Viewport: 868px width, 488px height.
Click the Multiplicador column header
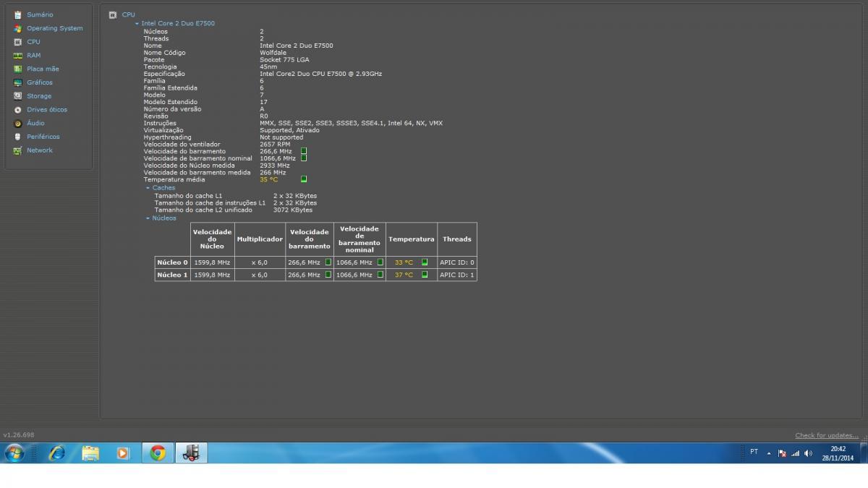pyautogui.click(x=260, y=239)
